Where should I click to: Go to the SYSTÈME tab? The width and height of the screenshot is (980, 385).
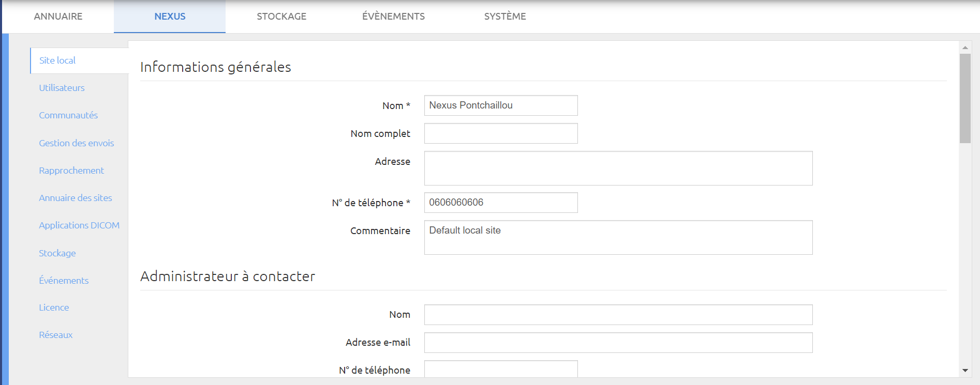click(505, 17)
